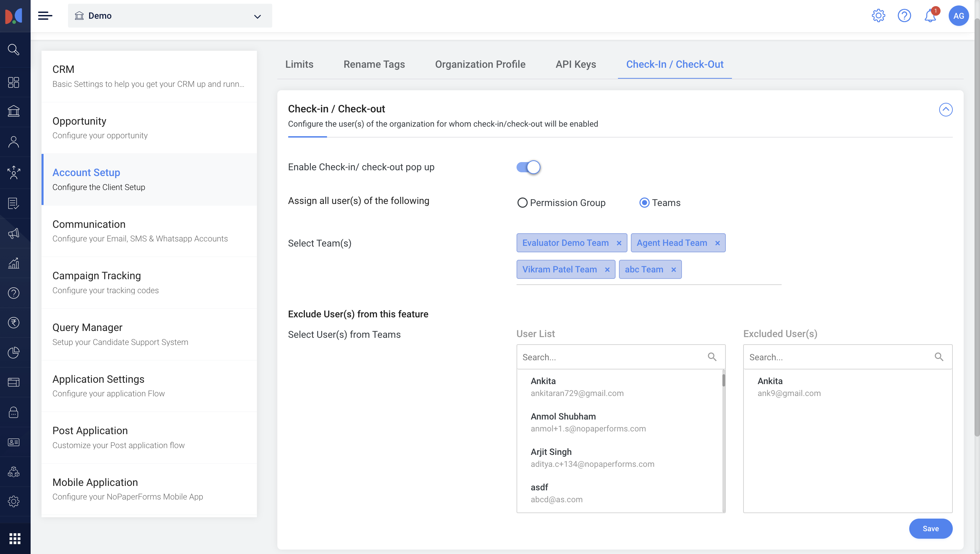Click the User List scrollbar thumb
980x554 pixels.
coord(723,380)
